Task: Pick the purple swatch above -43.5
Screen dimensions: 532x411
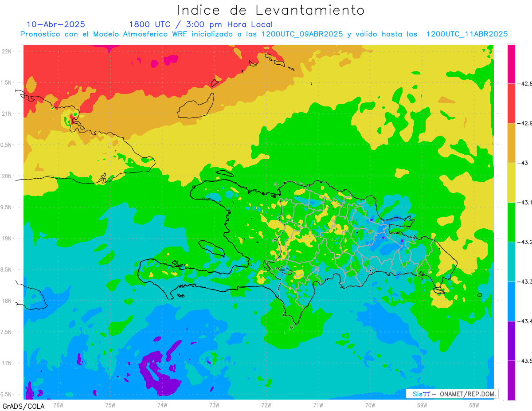Action: (511, 341)
